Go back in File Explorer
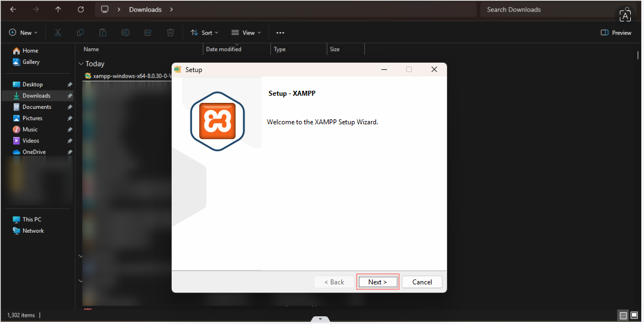This screenshot has height=324, width=644. click(x=13, y=9)
